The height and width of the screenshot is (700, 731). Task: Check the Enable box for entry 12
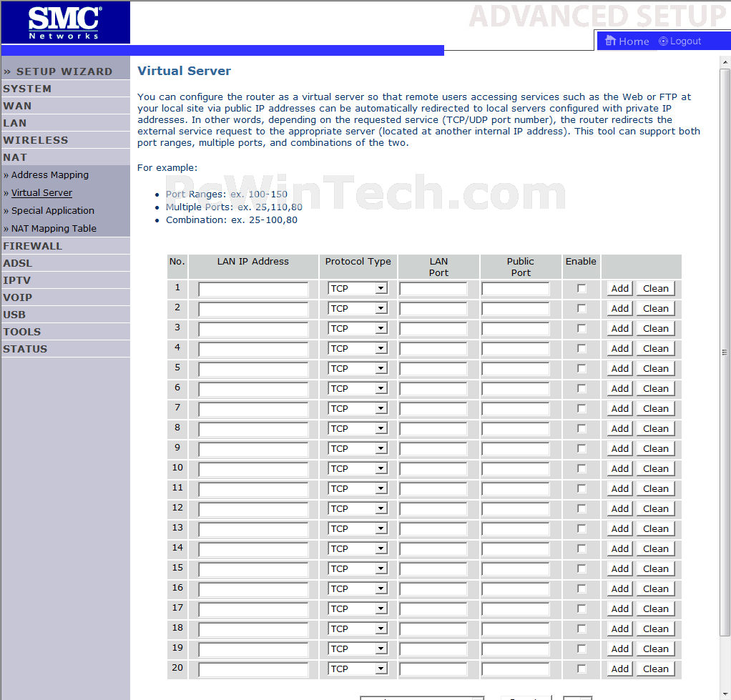tap(582, 508)
